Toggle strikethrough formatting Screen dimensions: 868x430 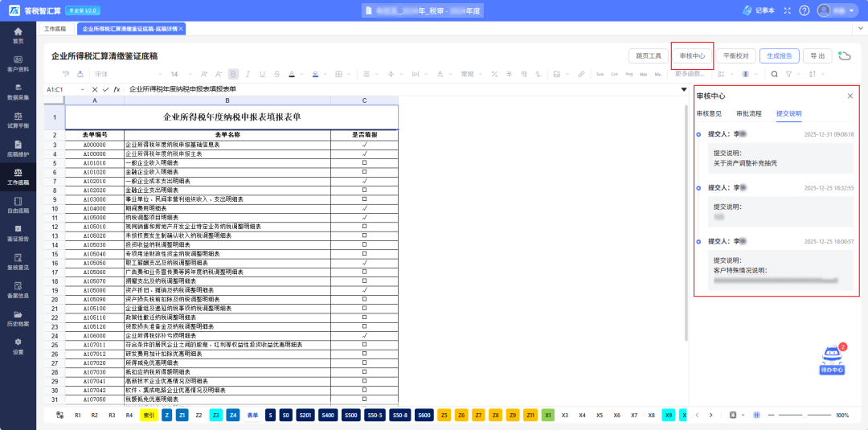(x=276, y=74)
